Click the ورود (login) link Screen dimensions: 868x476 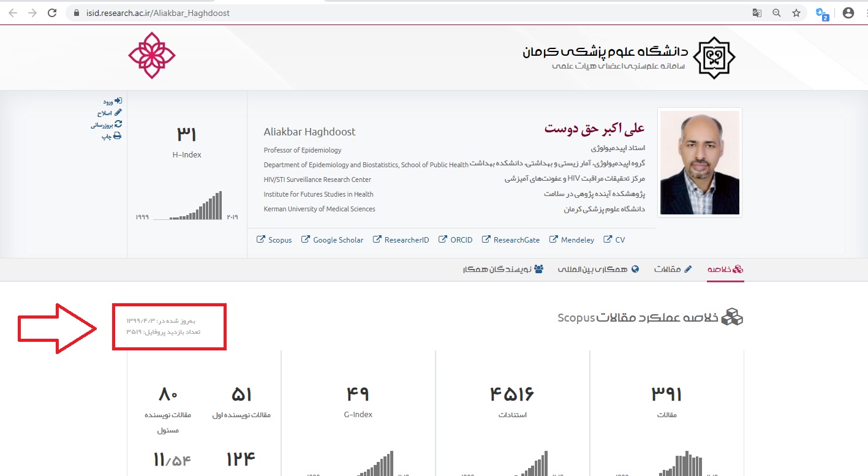click(112, 101)
